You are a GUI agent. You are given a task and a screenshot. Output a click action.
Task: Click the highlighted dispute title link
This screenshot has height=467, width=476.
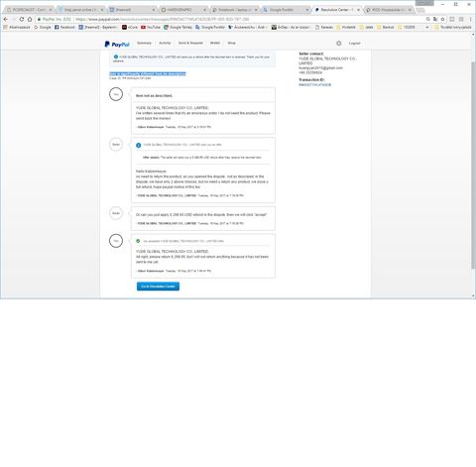point(148,73)
